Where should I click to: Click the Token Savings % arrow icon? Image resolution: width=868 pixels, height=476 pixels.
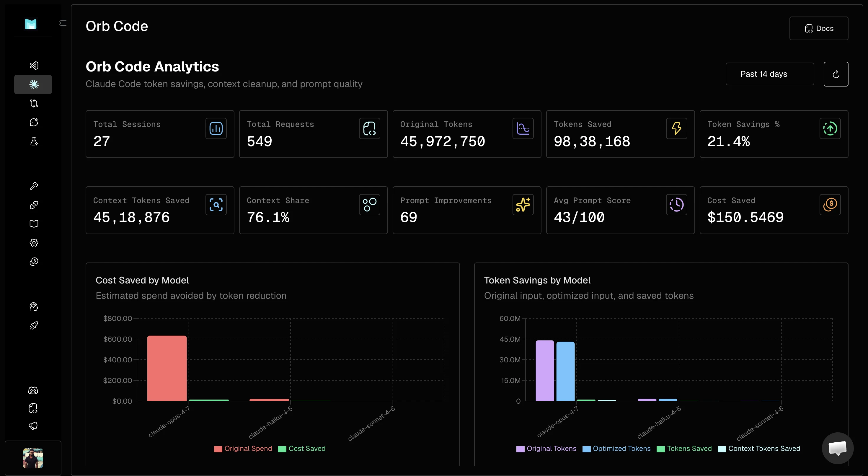(x=830, y=128)
